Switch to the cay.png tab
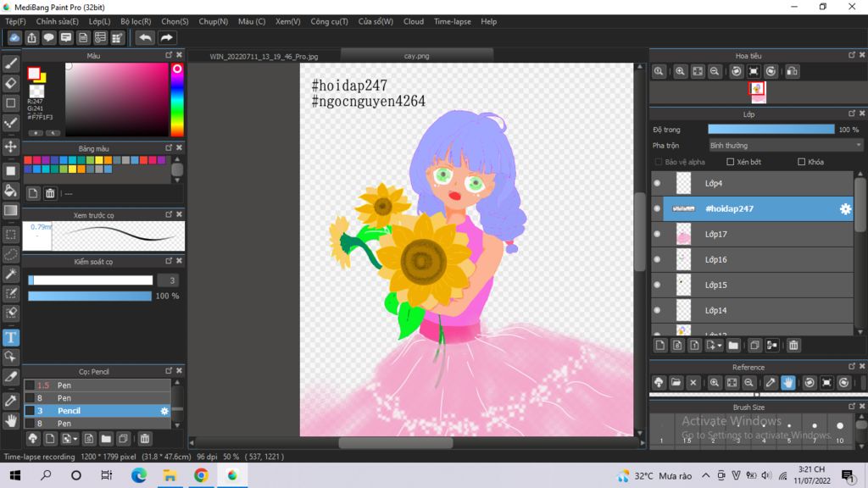Screen dimensions: 868x488 (416, 56)
